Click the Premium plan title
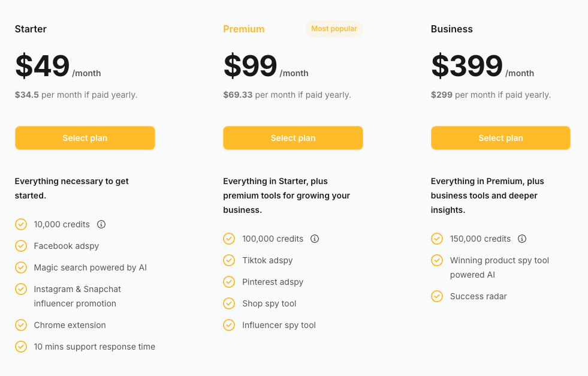The height and width of the screenshot is (376, 588). tap(244, 29)
